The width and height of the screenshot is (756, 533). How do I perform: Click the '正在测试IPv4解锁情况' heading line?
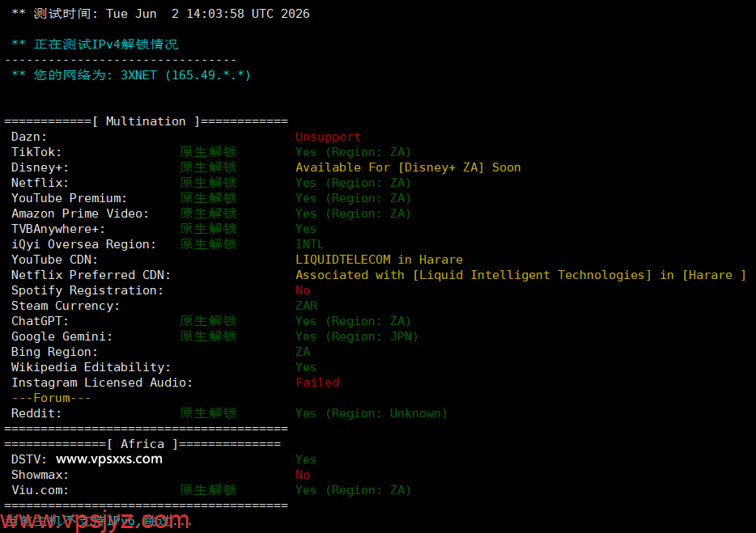click(x=106, y=44)
